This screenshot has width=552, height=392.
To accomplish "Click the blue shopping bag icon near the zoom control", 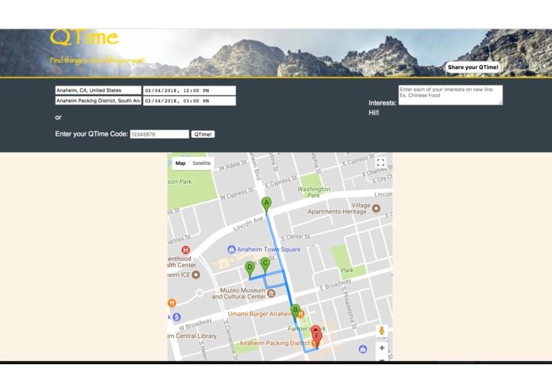I will 363,349.
